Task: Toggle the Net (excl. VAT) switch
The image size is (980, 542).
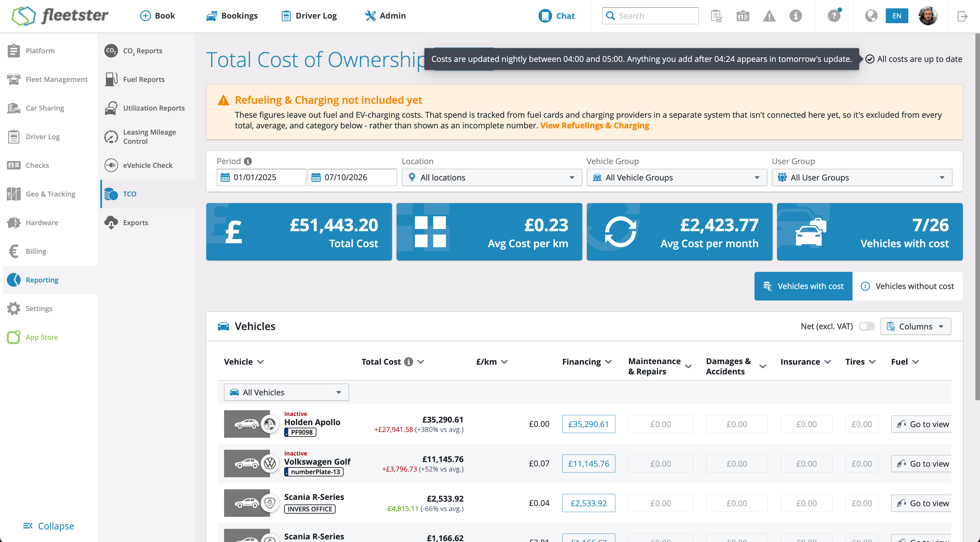Action: tap(866, 326)
